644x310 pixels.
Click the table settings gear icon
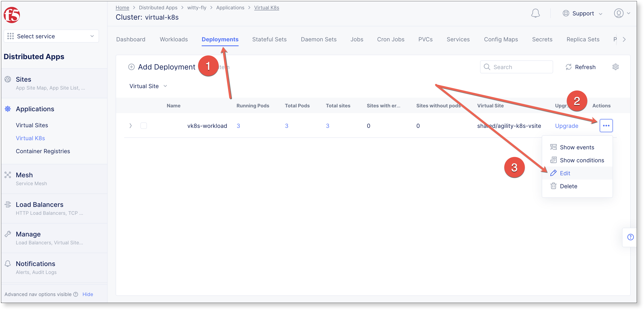pos(615,67)
